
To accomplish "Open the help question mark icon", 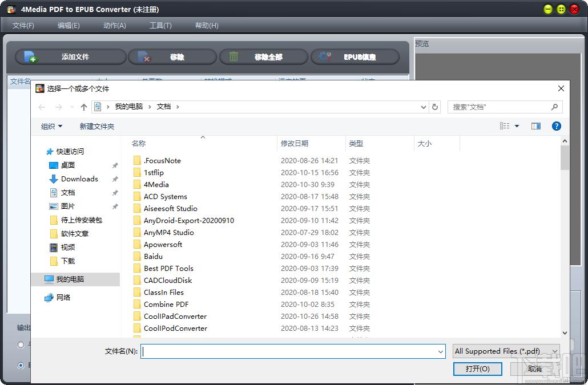I will [x=556, y=126].
